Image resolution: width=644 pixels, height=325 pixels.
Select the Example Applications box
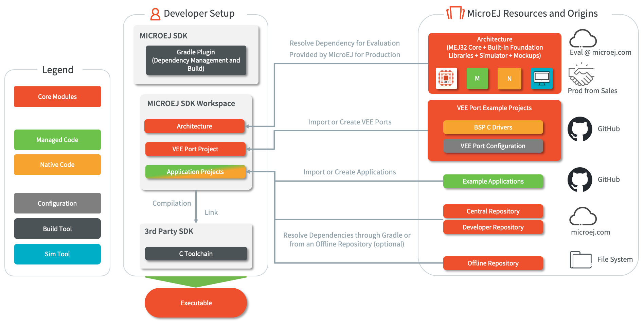click(x=493, y=181)
